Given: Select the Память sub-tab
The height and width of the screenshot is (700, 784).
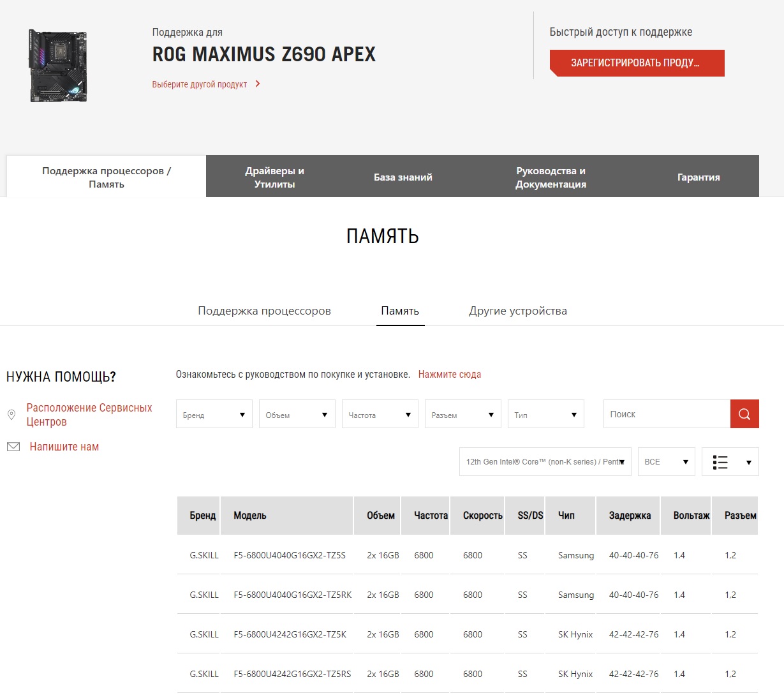Looking at the screenshot, I should 400,311.
